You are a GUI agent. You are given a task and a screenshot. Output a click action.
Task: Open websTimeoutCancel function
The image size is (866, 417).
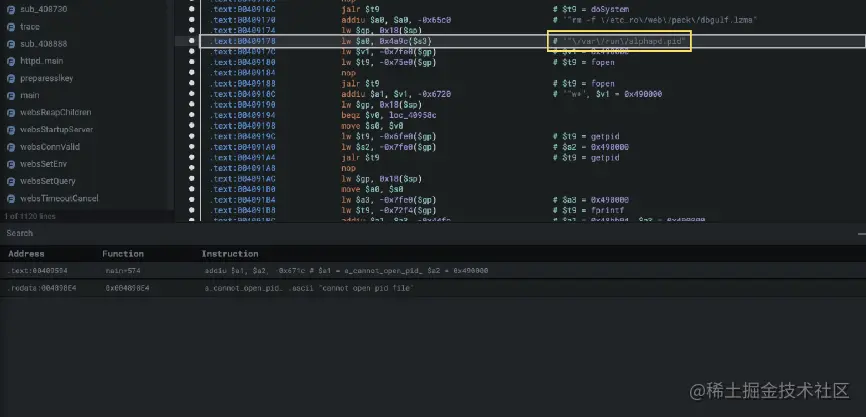[60, 198]
